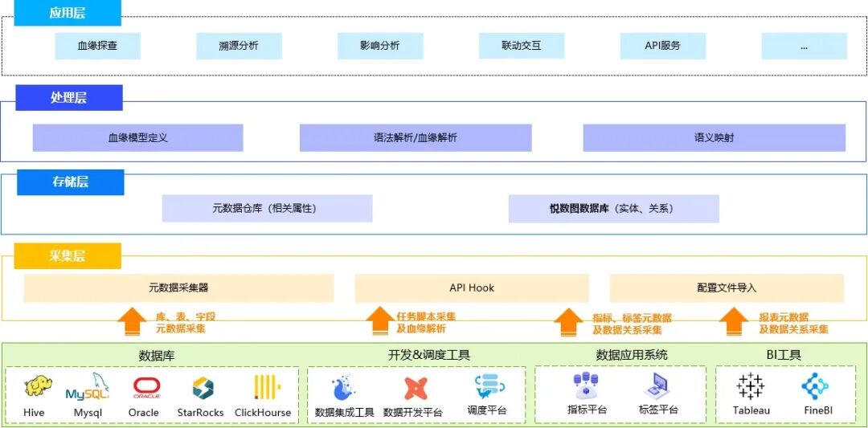Click the 数据应用系统 group title
This screenshot has width=868, height=428.
point(632,355)
